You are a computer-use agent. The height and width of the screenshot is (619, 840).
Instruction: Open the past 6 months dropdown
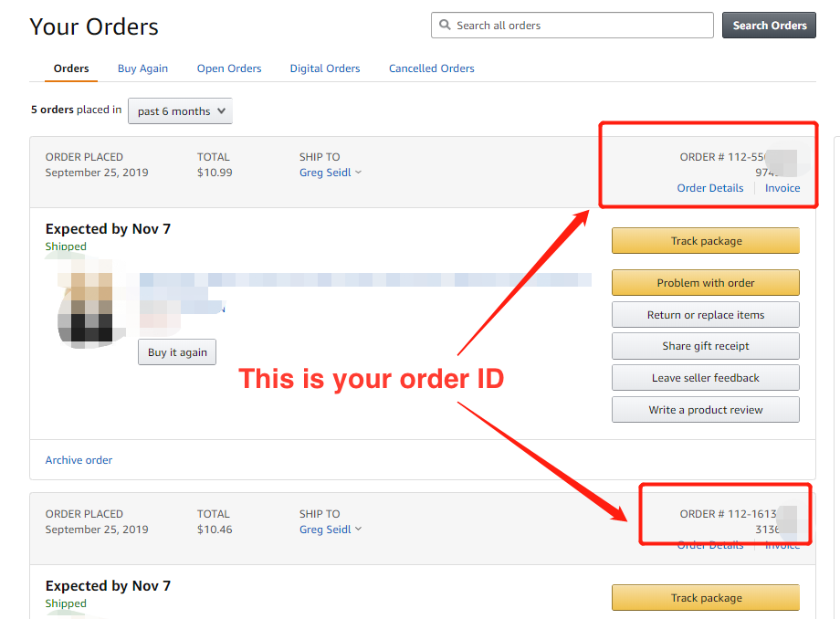pyautogui.click(x=180, y=110)
